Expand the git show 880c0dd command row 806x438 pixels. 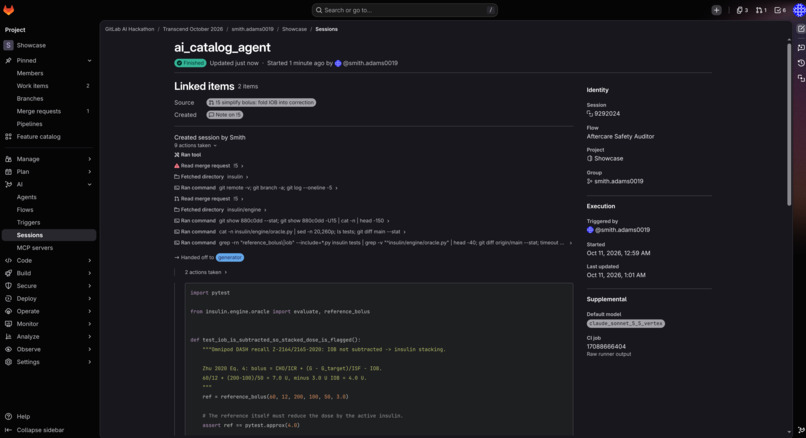point(282,221)
